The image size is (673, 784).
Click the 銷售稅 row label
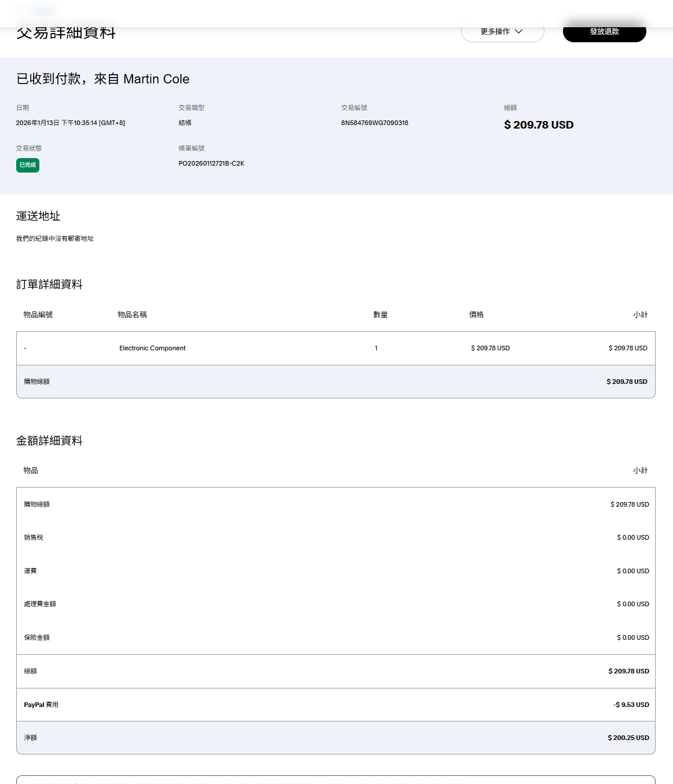point(34,537)
